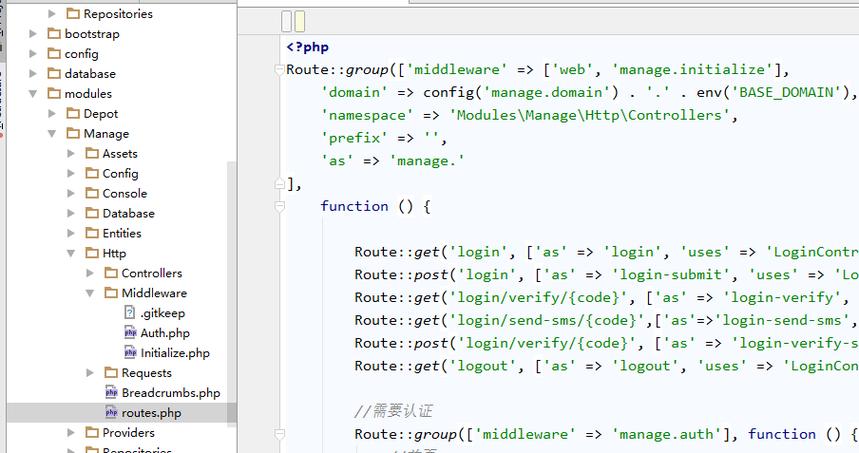Image resolution: width=859 pixels, height=453 pixels.
Task: Expand the Console folder arrow
Action: click(71, 193)
